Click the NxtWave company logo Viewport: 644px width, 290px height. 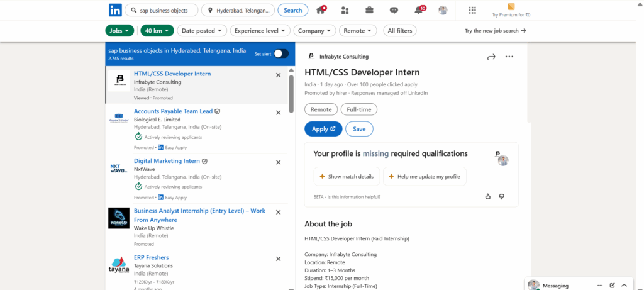[119, 168]
